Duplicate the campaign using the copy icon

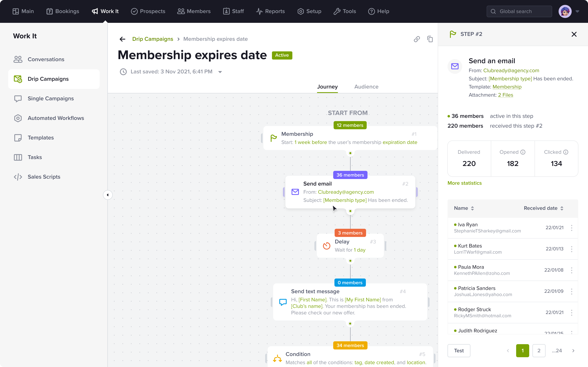coord(430,39)
